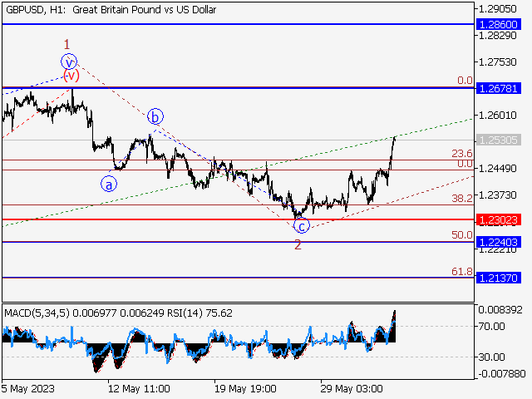Select the red wave '1' label

point(67,44)
